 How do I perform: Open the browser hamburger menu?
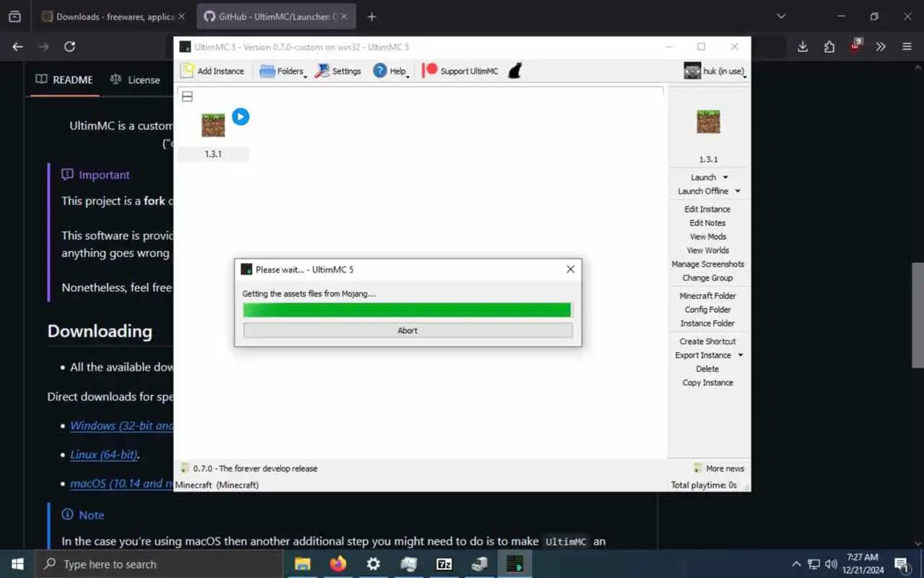click(907, 46)
